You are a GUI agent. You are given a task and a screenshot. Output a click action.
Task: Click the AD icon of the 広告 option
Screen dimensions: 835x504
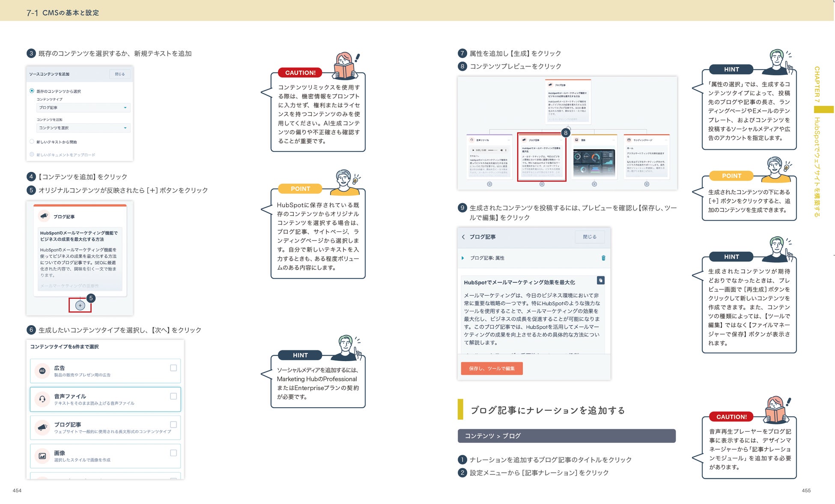coord(42,371)
